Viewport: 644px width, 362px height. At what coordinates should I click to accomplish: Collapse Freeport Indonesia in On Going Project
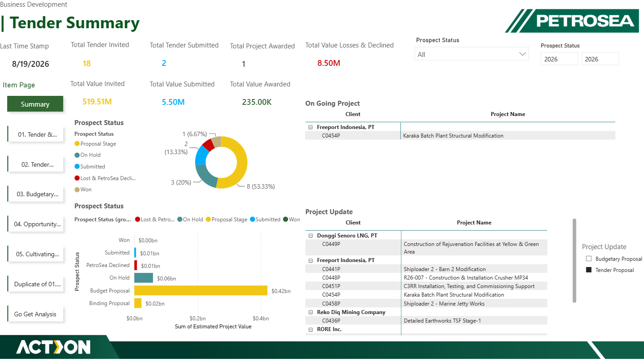310,127
